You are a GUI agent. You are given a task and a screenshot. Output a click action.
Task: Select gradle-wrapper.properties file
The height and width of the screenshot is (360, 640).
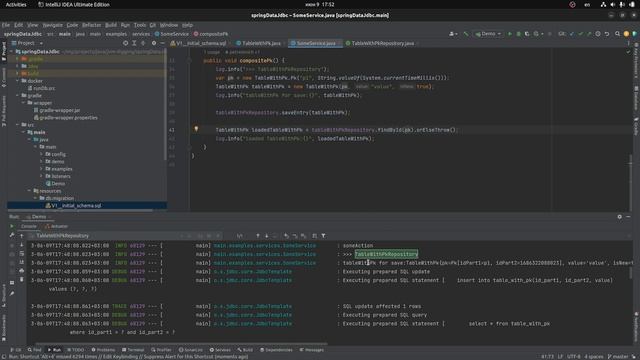[x=65, y=118]
